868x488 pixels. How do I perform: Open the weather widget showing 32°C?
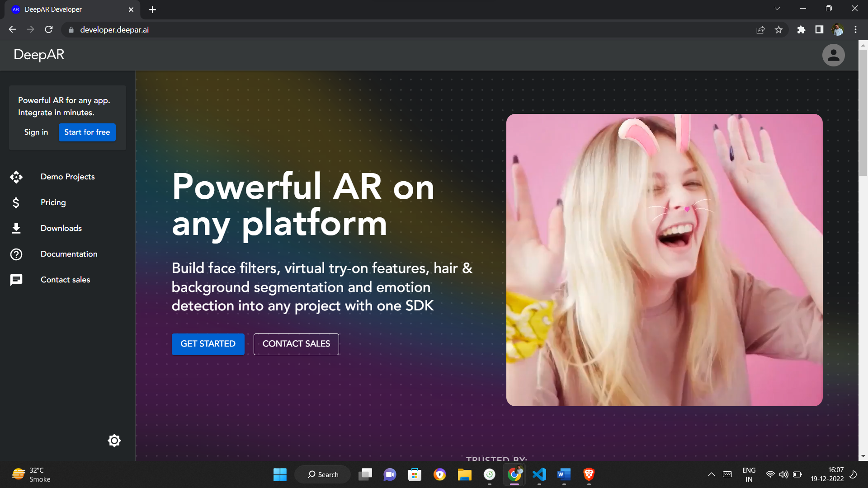click(31, 474)
